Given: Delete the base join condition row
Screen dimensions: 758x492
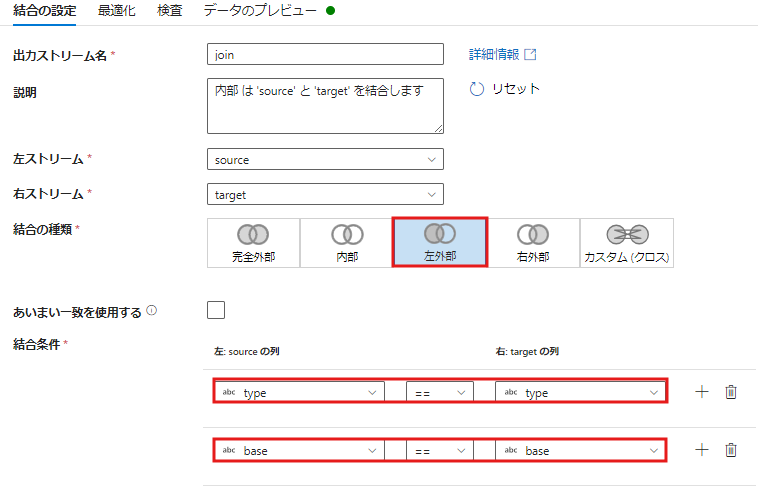Looking at the screenshot, I should [x=731, y=450].
